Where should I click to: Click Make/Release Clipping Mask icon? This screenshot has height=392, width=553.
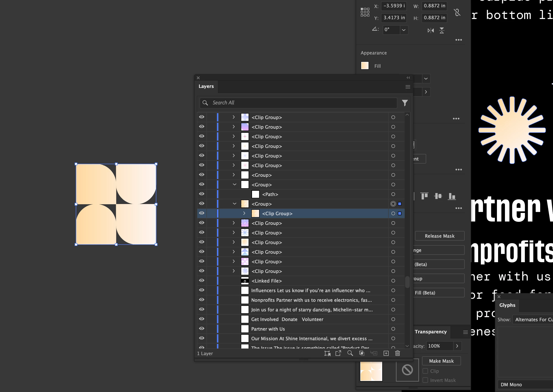pyautogui.click(x=362, y=353)
